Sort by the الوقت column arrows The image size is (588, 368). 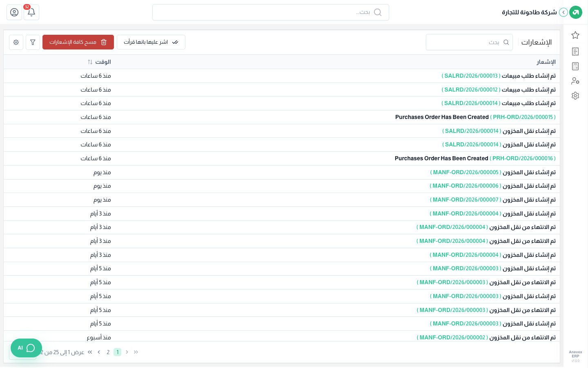[90, 62]
